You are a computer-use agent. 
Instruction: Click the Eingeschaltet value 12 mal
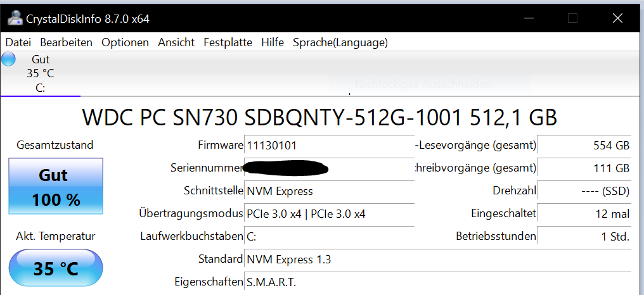(x=584, y=214)
